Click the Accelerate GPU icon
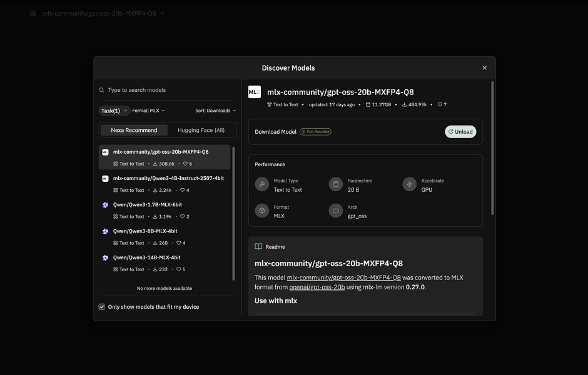This screenshot has width=588, height=375. 409,184
